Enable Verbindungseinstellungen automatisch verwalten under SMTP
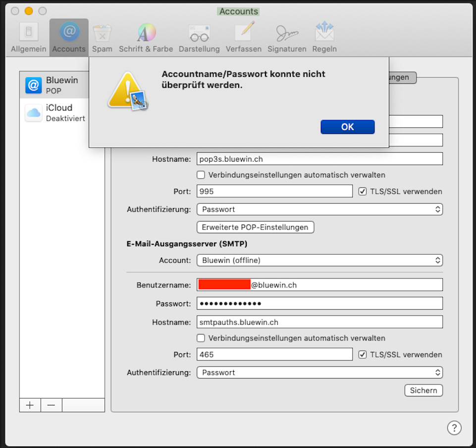The width and height of the screenshot is (476, 448). pyautogui.click(x=201, y=338)
